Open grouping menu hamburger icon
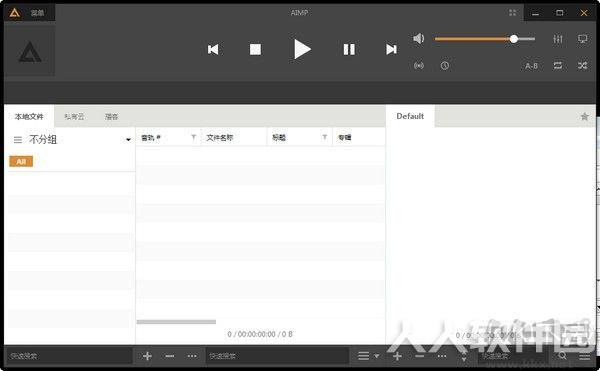The width and height of the screenshot is (600, 371). [18, 140]
